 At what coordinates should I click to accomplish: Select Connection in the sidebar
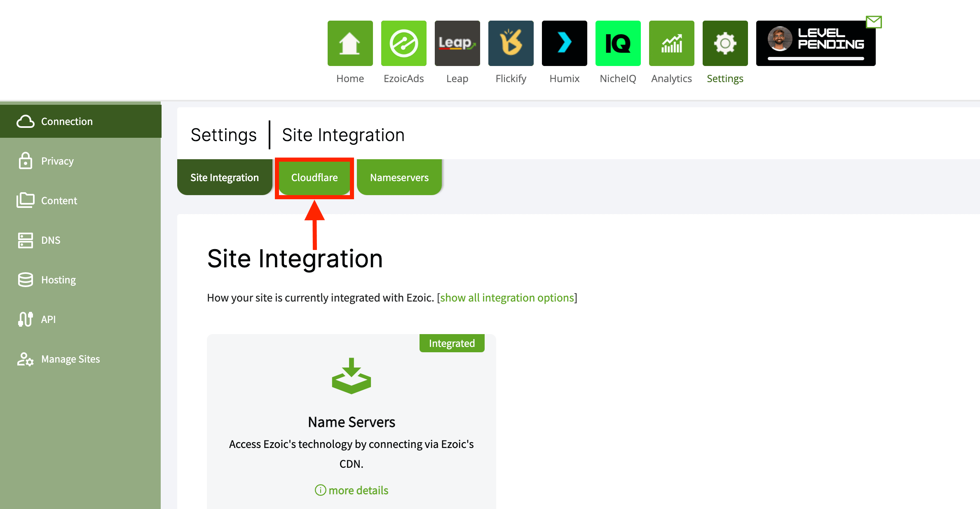coord(80,121)
